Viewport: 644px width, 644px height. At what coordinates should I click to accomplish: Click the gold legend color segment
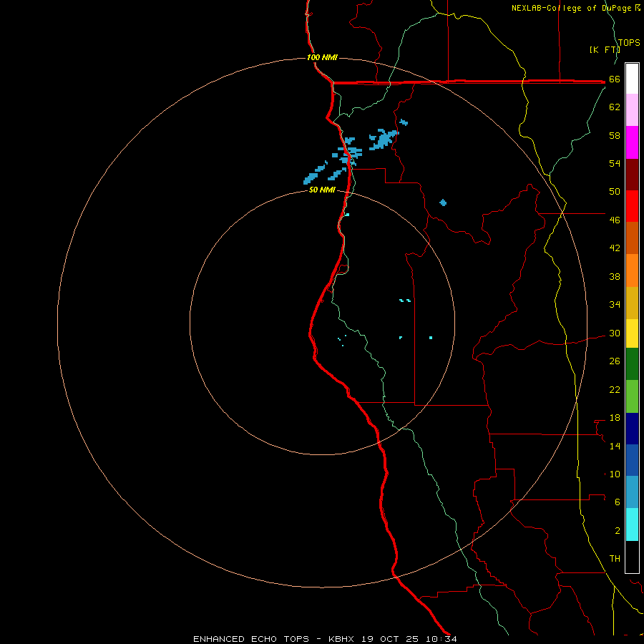coord(632,303)
